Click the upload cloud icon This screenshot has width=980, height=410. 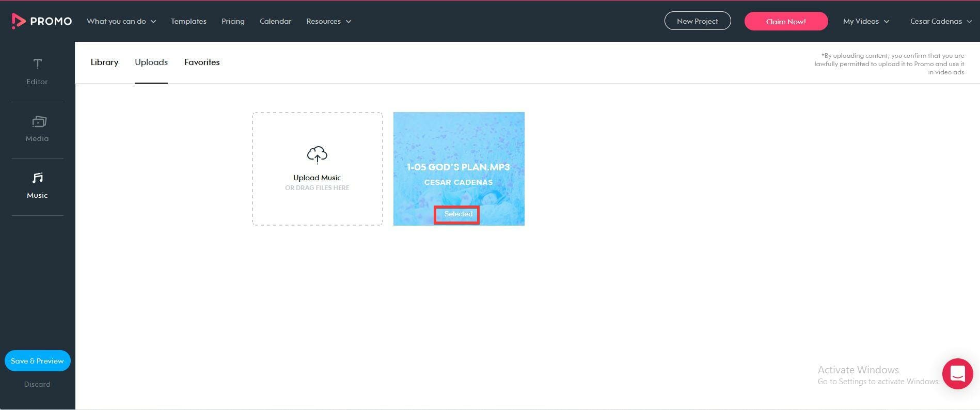317,155
